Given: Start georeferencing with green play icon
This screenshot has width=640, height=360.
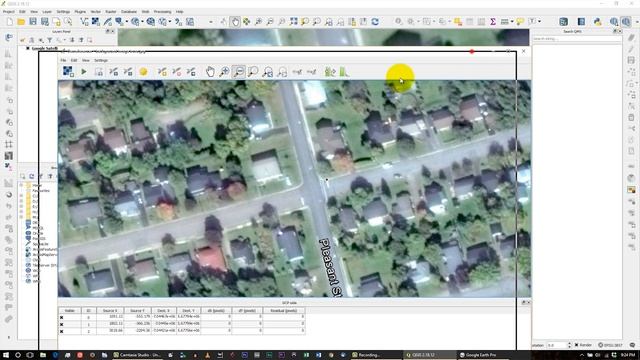Looking at the screenshot, I should click(x=84, y=72).
